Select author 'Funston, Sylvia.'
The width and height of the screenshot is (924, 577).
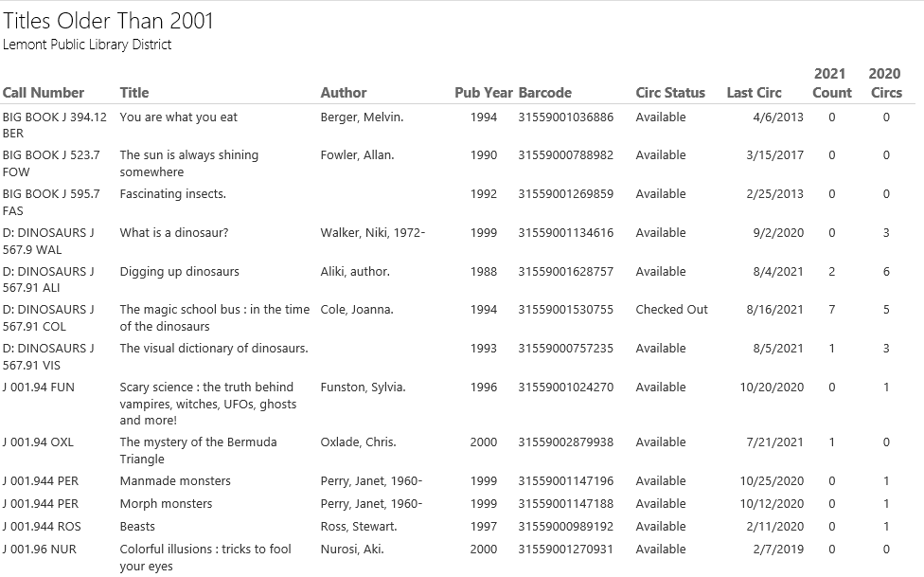pos(363,388)
